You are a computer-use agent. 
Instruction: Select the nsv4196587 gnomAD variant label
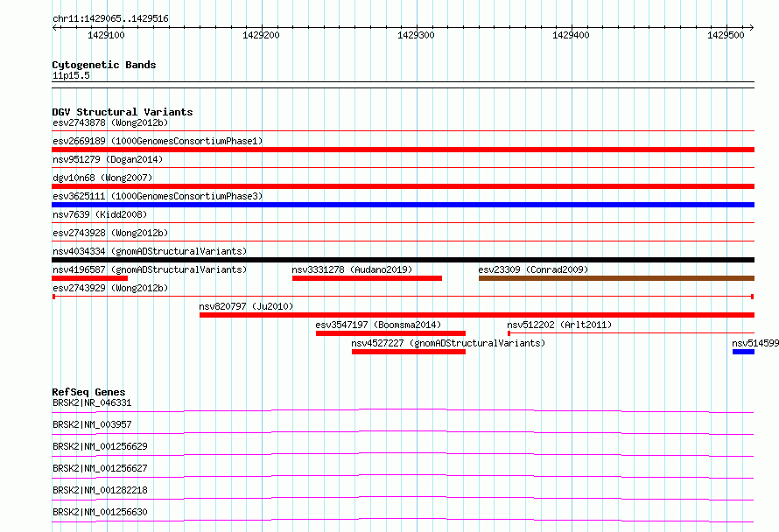[x=150, y=269]
